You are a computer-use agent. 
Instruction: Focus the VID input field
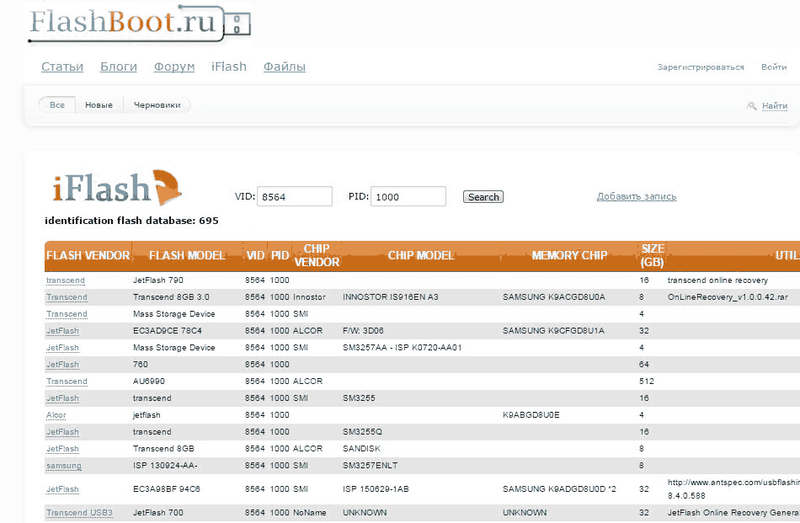[295, 196]
